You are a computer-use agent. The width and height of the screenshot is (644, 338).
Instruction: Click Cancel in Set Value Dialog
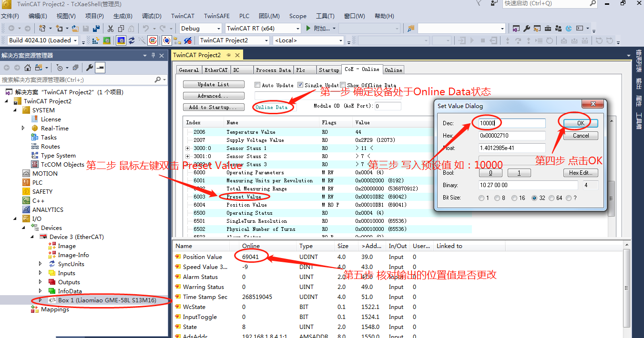[581, 136]
